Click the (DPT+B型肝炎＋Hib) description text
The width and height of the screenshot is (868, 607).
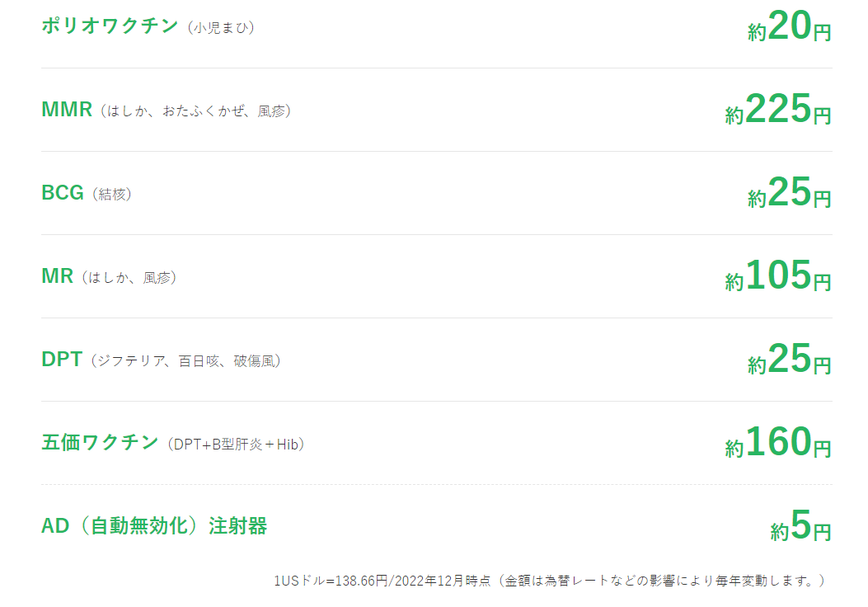236,445
